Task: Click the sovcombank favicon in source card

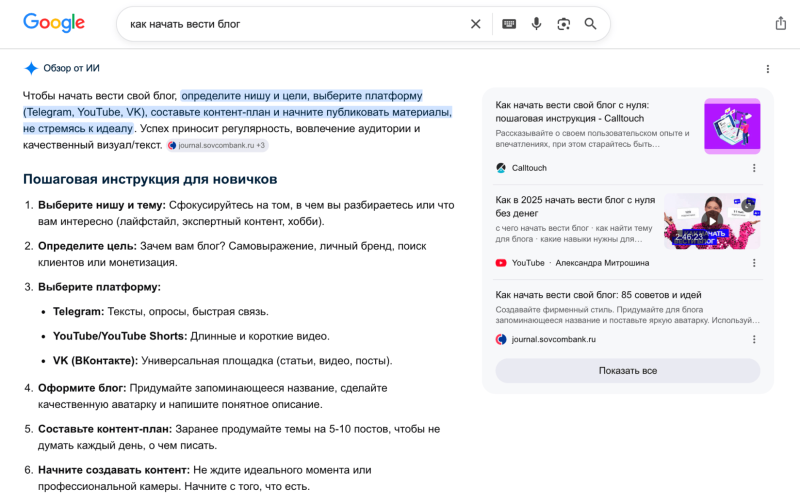Action: (501, 339)
